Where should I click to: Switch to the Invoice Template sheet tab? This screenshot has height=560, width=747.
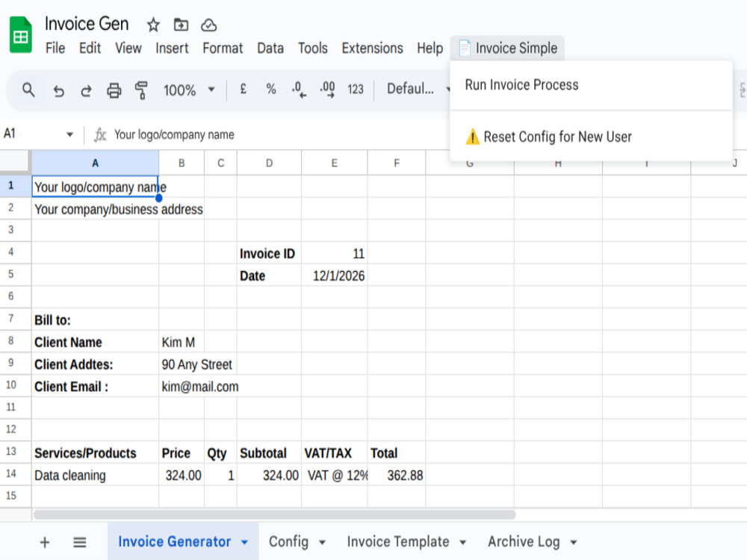click(x=398, y=542)
